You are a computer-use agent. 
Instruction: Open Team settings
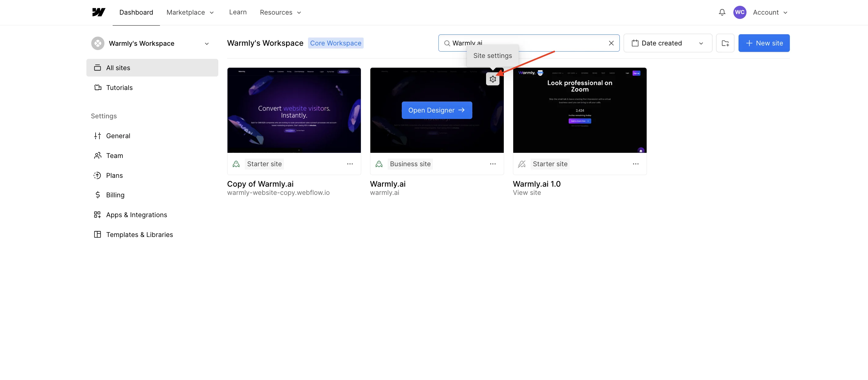coord(152,156)
